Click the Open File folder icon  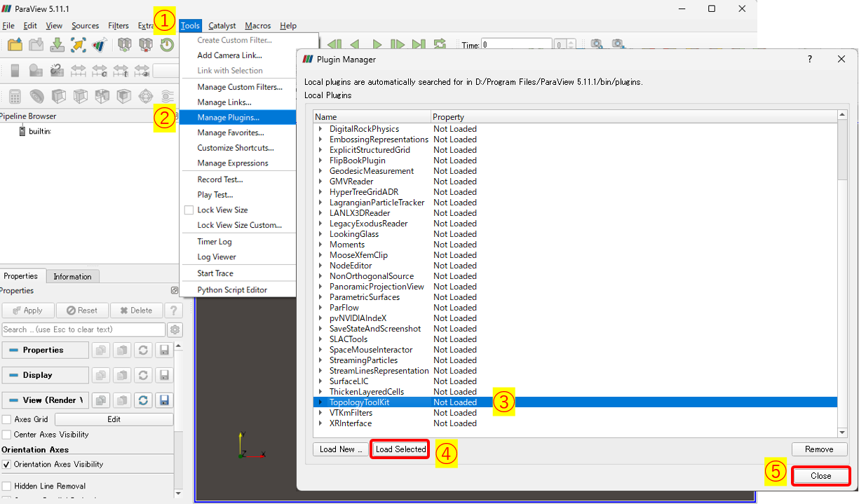[x=15, y=45]
